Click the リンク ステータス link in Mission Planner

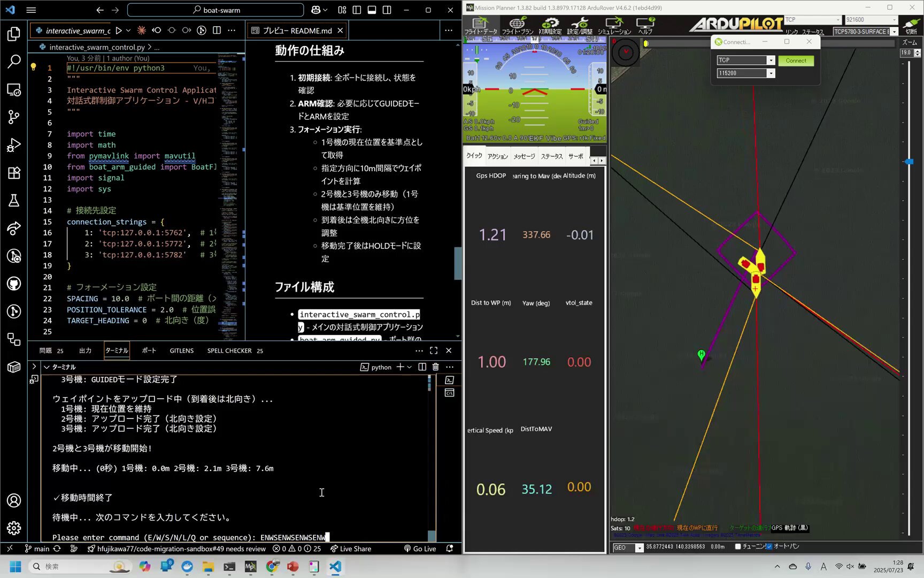(x=804, y=32)
